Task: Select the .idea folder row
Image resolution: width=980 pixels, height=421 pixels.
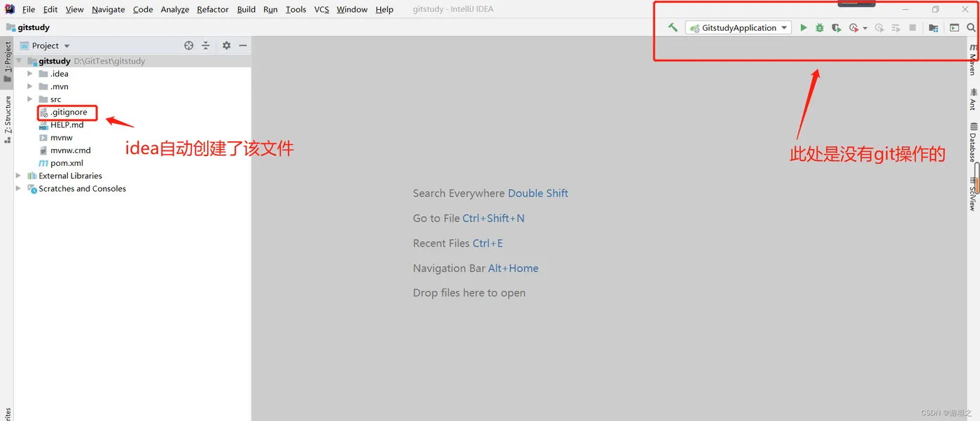Action: [132, 73]
